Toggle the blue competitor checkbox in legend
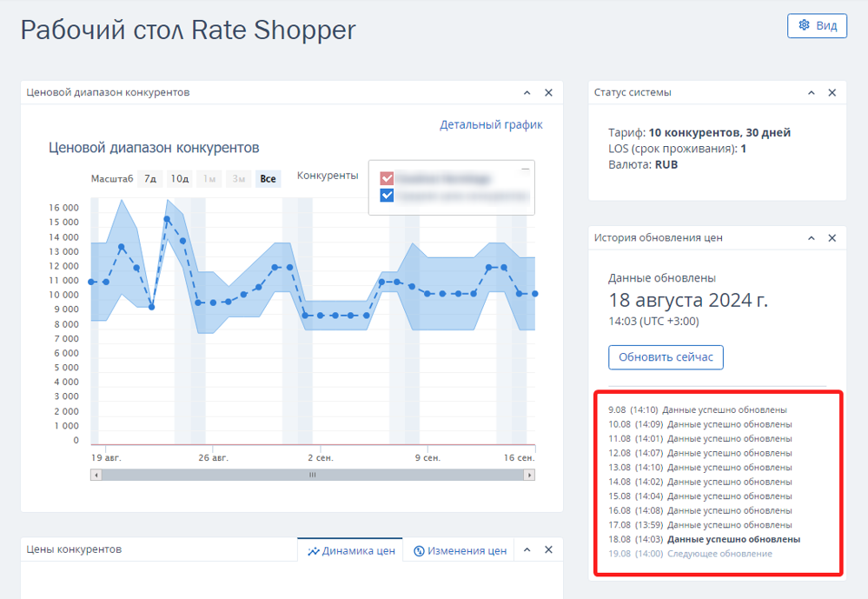Image resolution: width=868 pixels, height=599 pixels. [x=387, y=195]
